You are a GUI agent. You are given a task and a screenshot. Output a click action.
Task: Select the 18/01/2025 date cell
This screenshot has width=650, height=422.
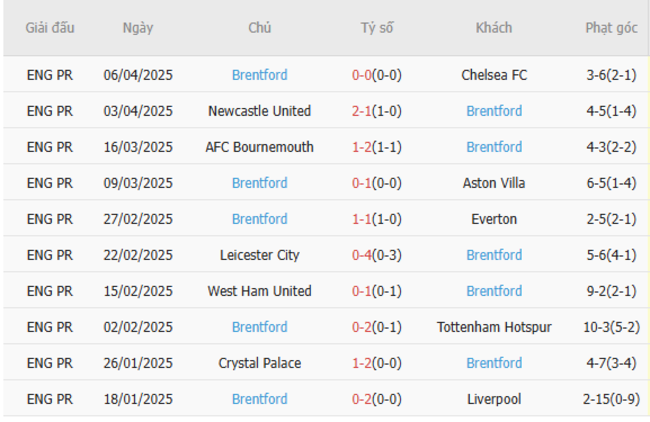[138, 399]
